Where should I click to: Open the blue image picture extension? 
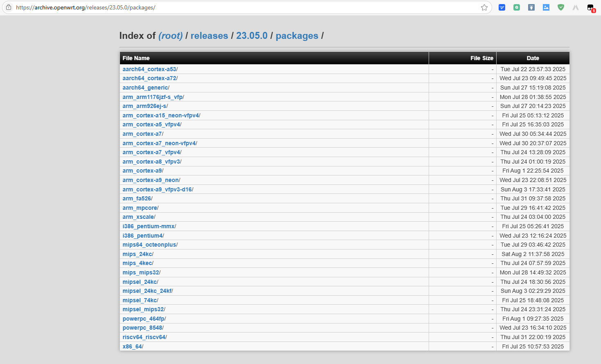pyautogui.click(x=546, y=7)
